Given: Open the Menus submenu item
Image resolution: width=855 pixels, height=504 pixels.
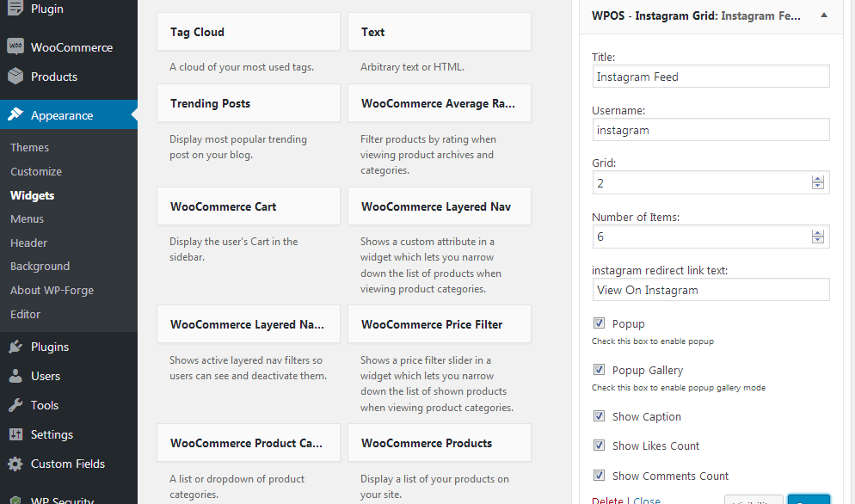Looking at the screenshot, I should [x=27, y=218].
